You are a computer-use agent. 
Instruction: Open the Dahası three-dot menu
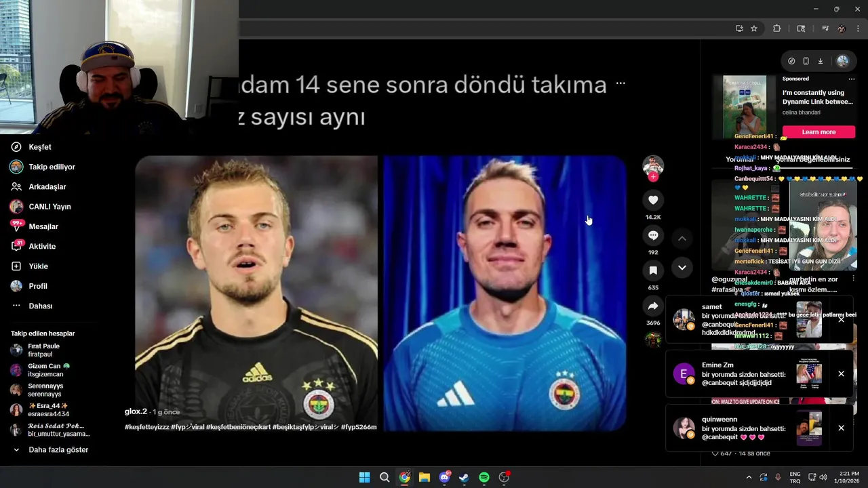point(32,306)
